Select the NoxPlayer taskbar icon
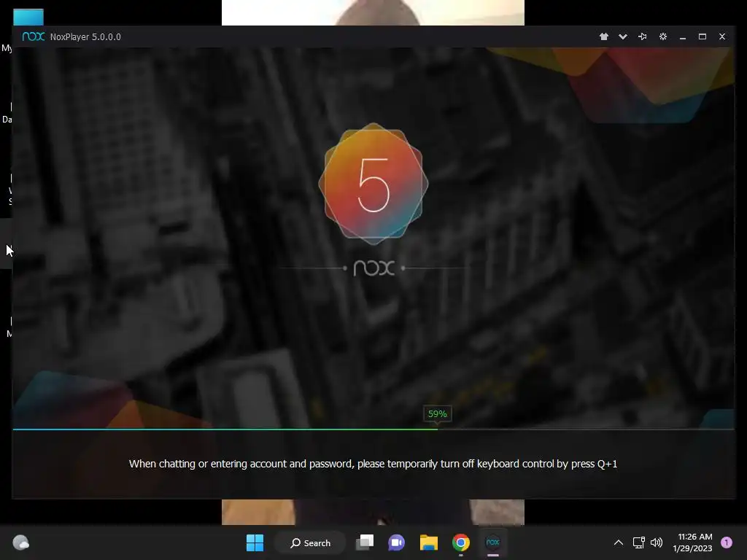Viewport: 747px width, 560px height. (492, 542)
